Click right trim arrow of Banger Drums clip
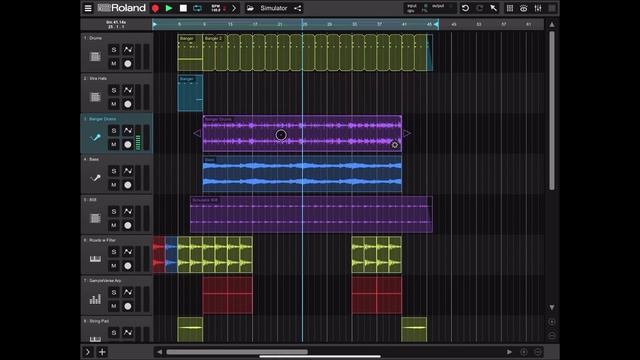Viewport: 640px width, 360px height. click(x=407, y=133)
